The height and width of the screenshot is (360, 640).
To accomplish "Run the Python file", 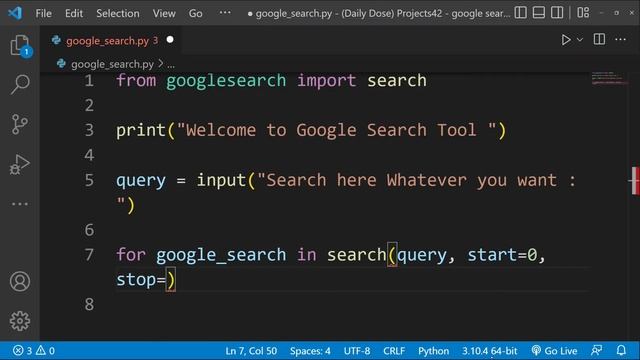I will click(x=565, y=40).
